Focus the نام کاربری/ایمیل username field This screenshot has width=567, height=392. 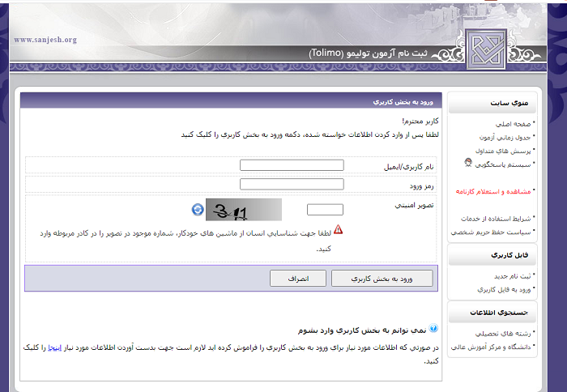[292, 165]
